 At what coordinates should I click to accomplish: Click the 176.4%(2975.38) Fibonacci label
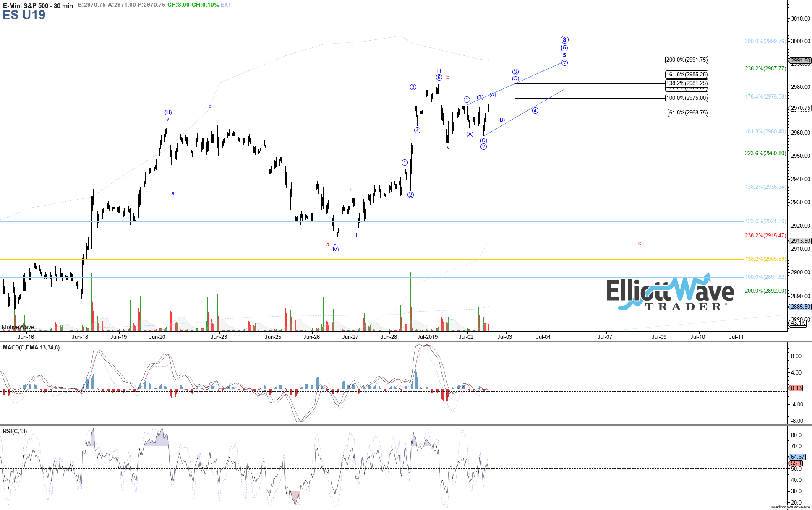coord(765,96)
